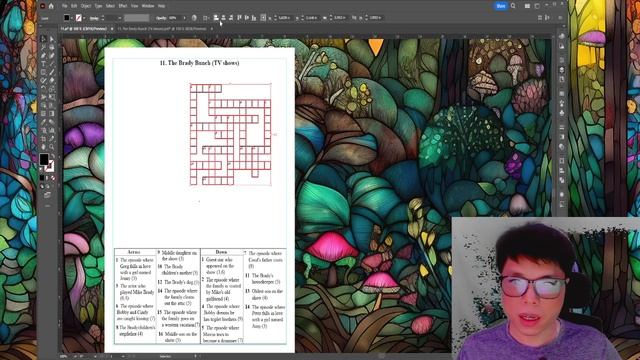Open the fill color dropdown in control bar
This screenshot has height=360, width=640.
tap(72, 18)
